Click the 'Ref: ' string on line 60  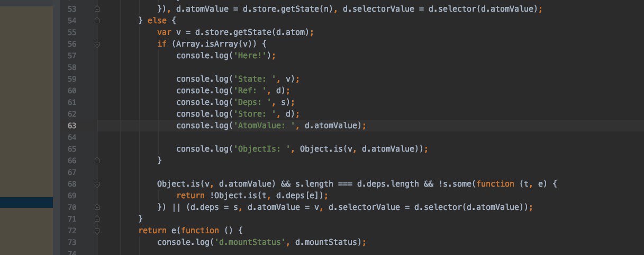[250, 91]
